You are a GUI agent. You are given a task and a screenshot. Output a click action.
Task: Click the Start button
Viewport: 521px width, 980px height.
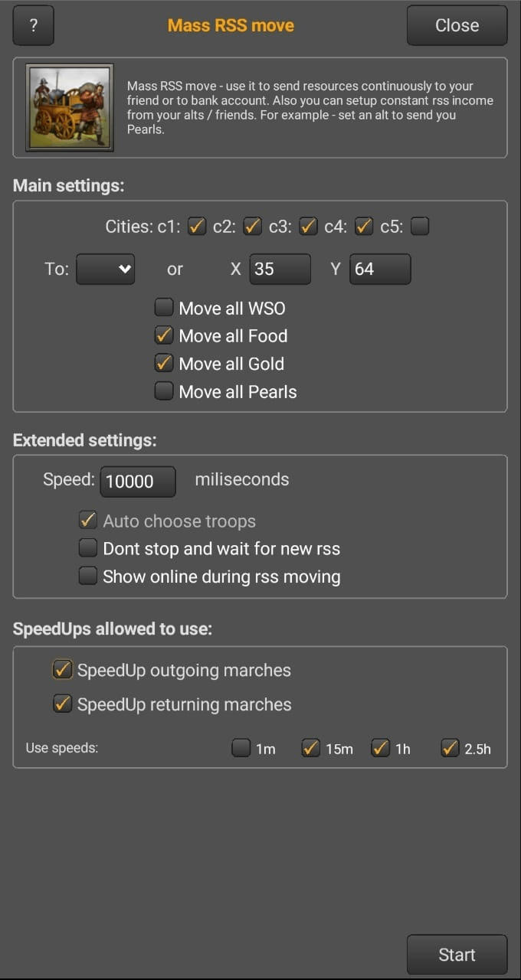point(457,955)
